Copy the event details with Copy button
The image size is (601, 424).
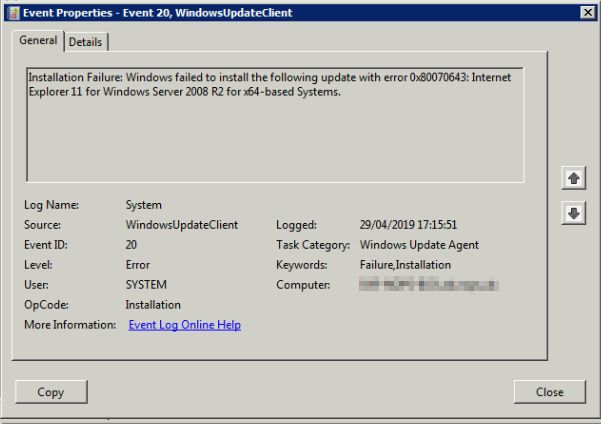[x=51, y=392]
